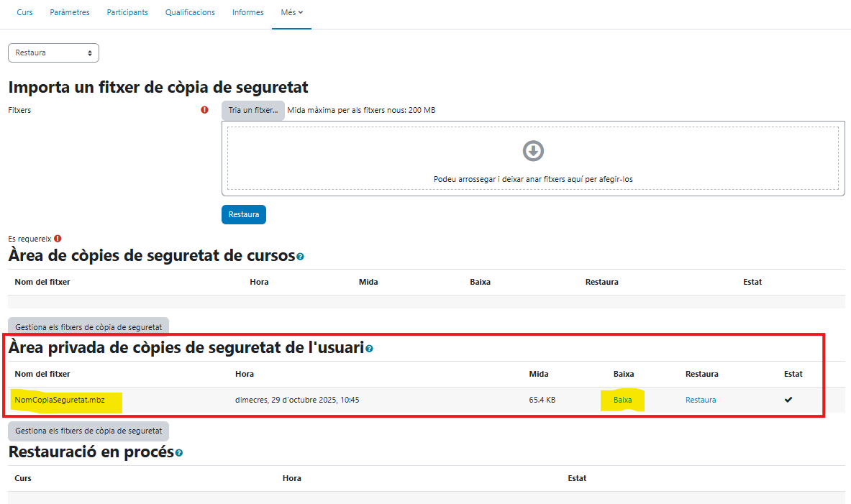Screen dimensions: 851x504
Task: Download the backup via the Baixa link
Action: click(x=622, y=400)
